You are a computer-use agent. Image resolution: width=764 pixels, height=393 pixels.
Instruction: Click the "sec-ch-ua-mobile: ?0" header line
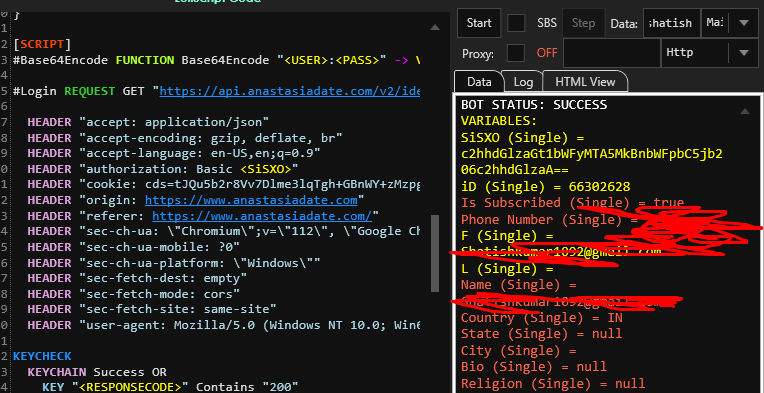pyautogui.click(x=134, y=247)
